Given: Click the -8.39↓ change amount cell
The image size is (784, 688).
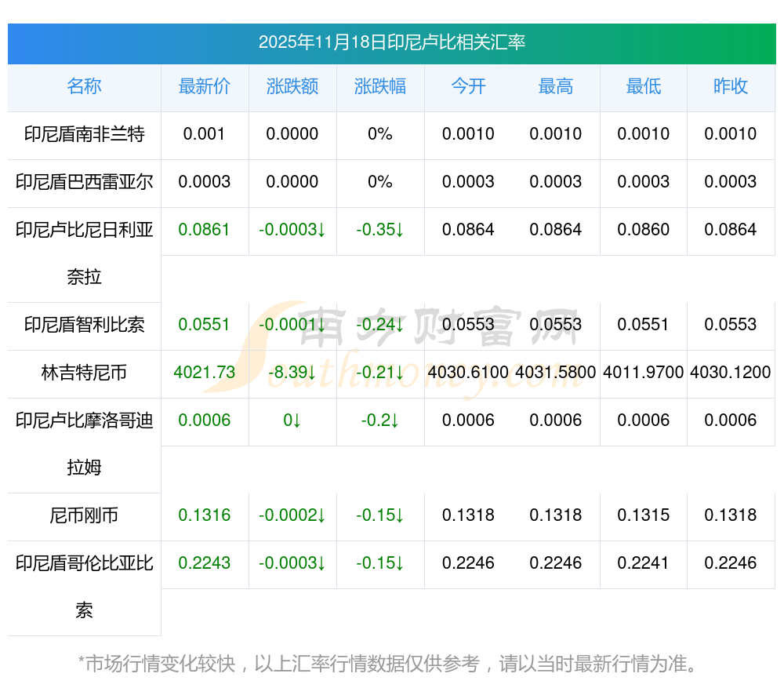Looking at the screenshot, I should (x=292, y=373).
